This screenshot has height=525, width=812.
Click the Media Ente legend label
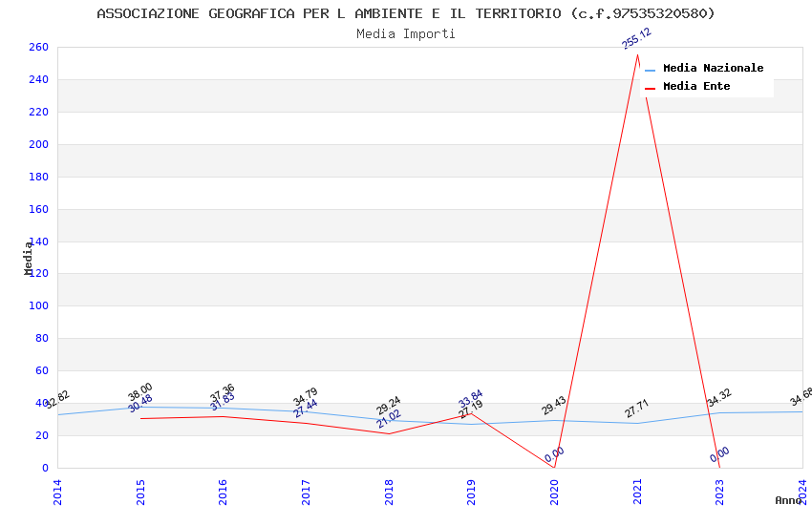click(x=696, y=86)
